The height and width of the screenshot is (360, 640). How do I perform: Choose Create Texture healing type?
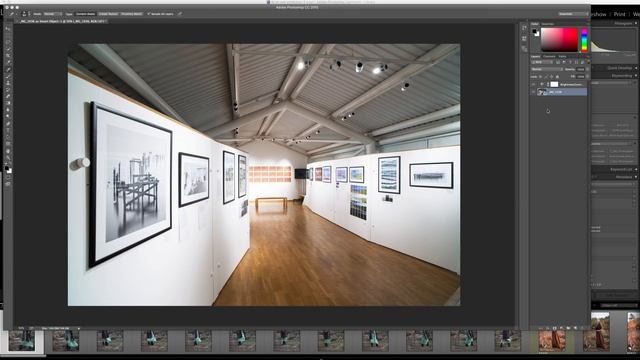108,14
